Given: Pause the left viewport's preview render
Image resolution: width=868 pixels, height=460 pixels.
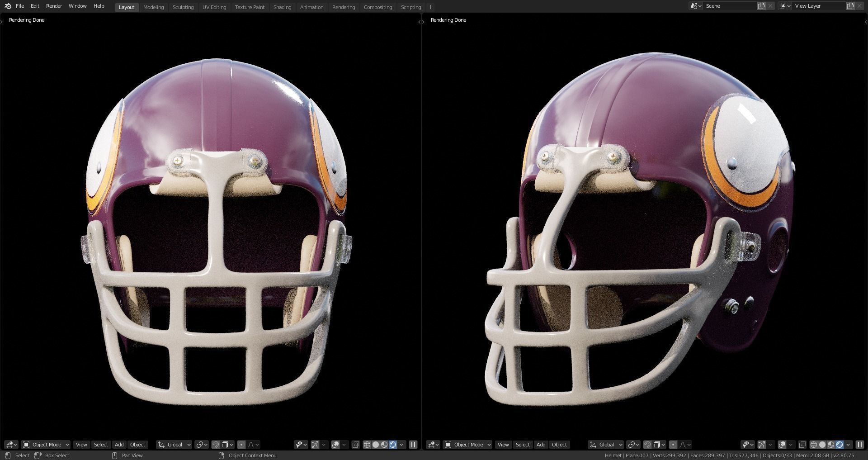Looking at the screenshot, I should pyautogui.click(x=413, y=445).
